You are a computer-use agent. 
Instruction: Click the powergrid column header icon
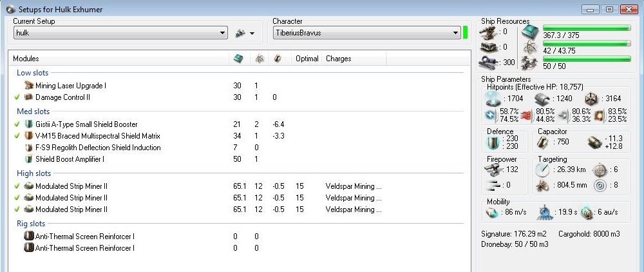[260, 59]
